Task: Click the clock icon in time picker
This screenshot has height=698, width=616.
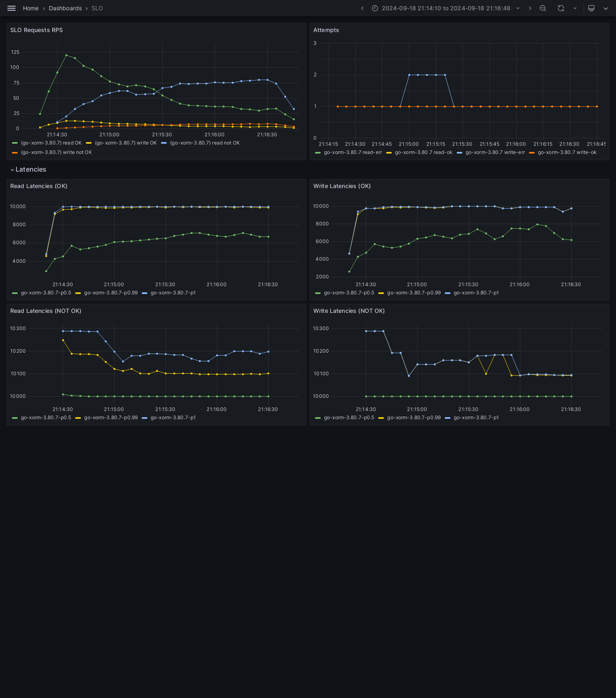Action: point(375,8)
